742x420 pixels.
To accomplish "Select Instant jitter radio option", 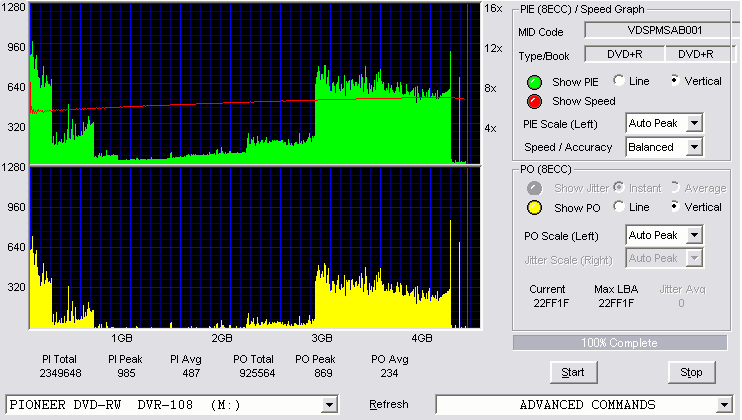I will (618, 187).
